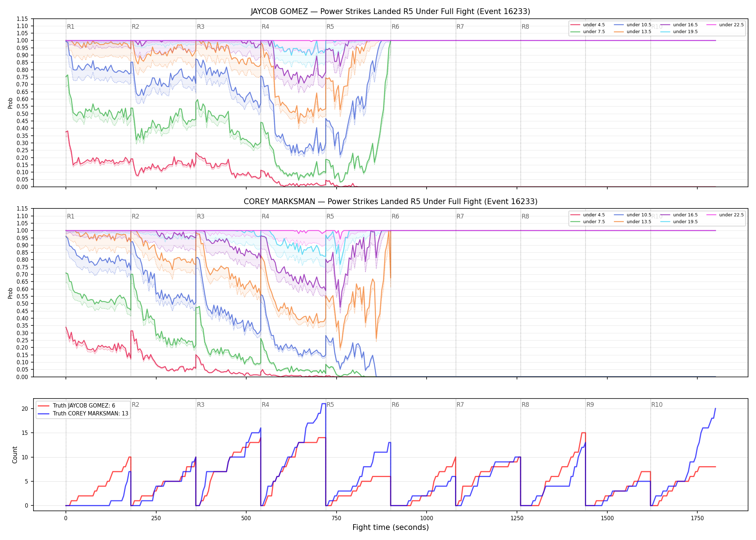
Task: Click the R3 round marker in Marksman chart
Action: 201,216
